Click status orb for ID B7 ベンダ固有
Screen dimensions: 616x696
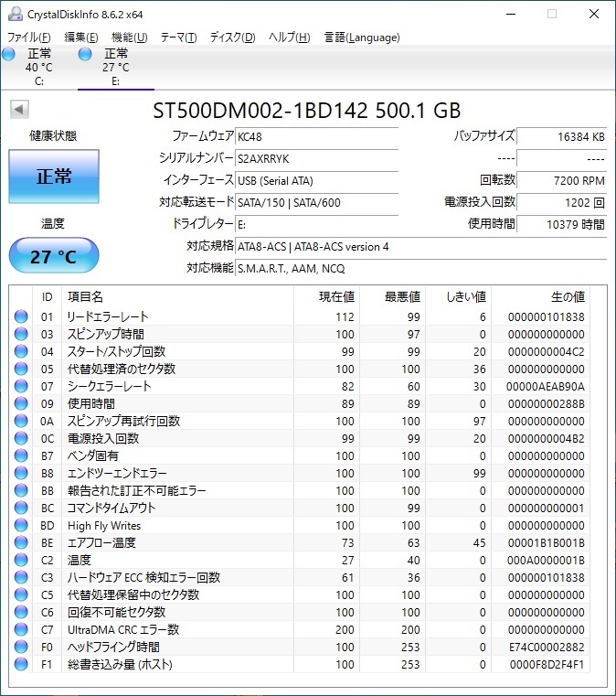click(x=21, y=455)
